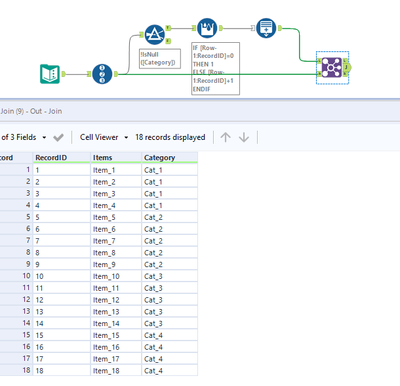The height and width of the screenshot is (386, 400).
Task: Select Cat_2 cell in Item_8 row
Action: click(170, 253)
